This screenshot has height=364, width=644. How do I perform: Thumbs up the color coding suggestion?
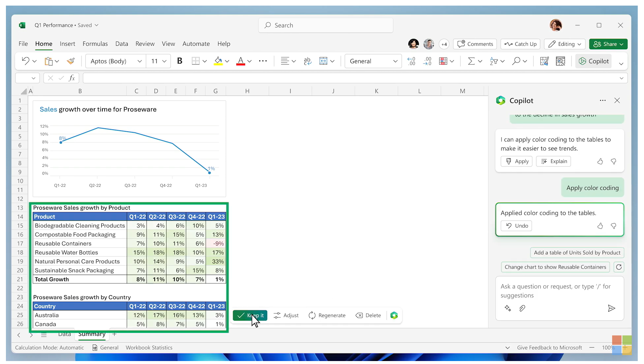coord(600,161)
